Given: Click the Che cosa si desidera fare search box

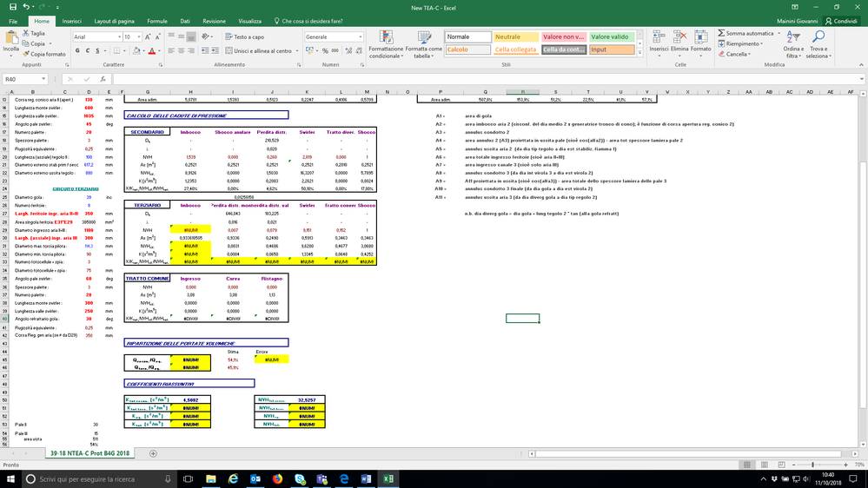Looking at the screenshot, I should (x=309, y=21).
